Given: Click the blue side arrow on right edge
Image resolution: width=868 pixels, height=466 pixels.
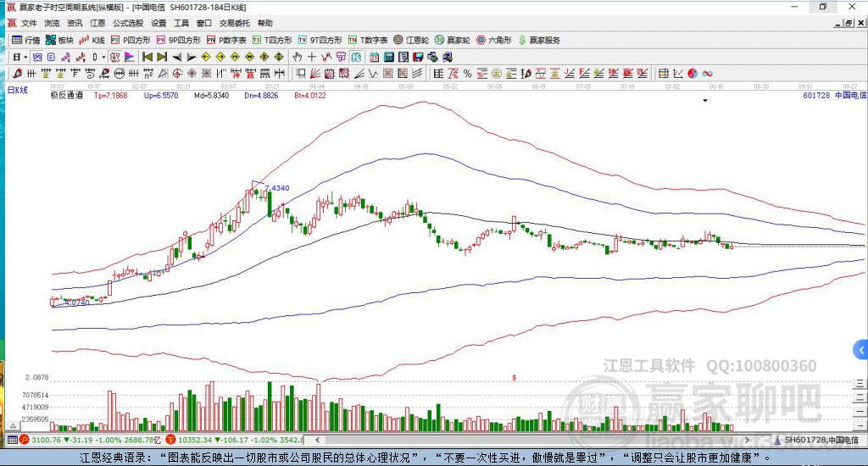Looking at the screenshot, I should [861, 349].
